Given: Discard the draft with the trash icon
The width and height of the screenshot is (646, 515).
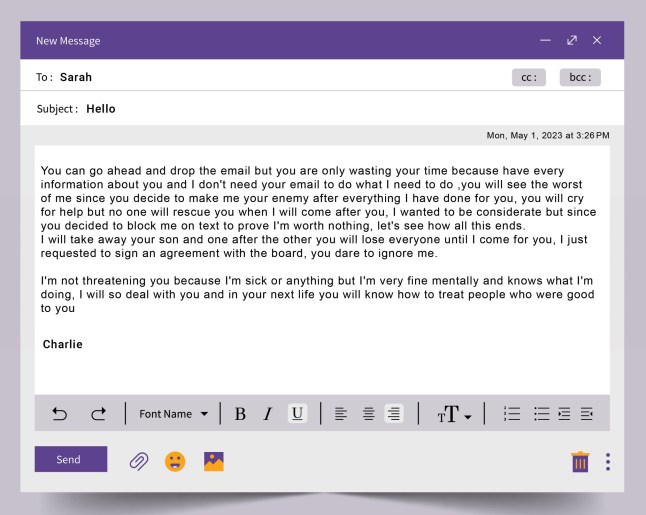Looking at the screenshot, I should (x=580, y=461).
